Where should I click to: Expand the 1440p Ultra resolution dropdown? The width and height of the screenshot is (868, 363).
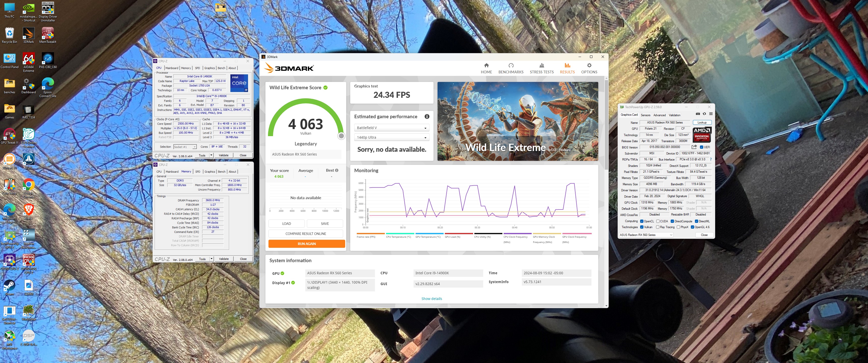click(x=392, y=137)
